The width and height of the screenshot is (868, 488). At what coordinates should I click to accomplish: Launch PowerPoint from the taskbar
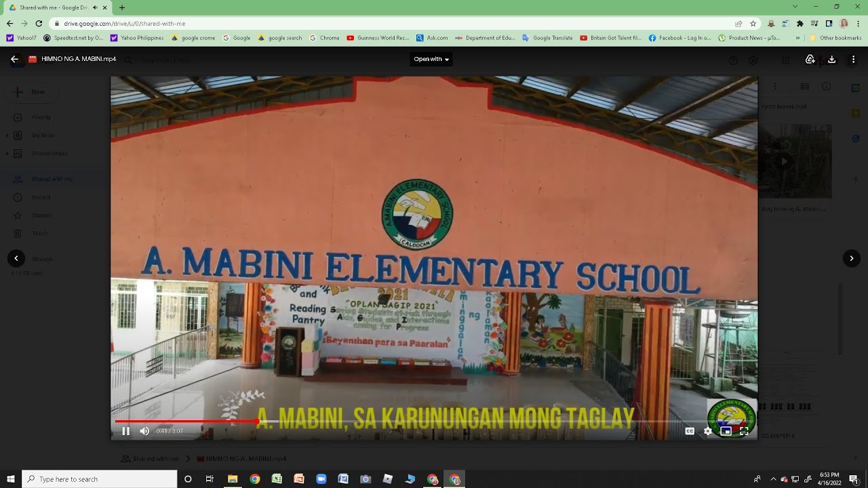299,479
